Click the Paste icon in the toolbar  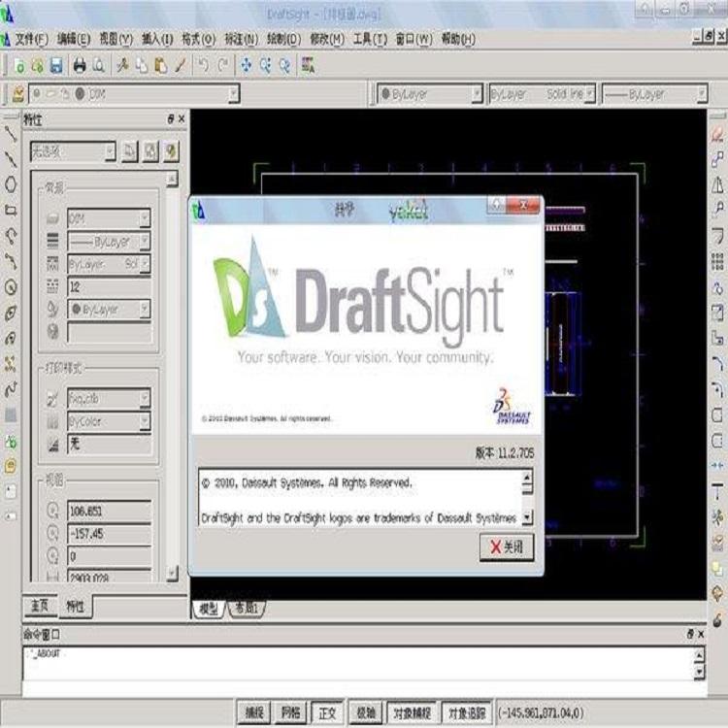click(x=159, y=65)
